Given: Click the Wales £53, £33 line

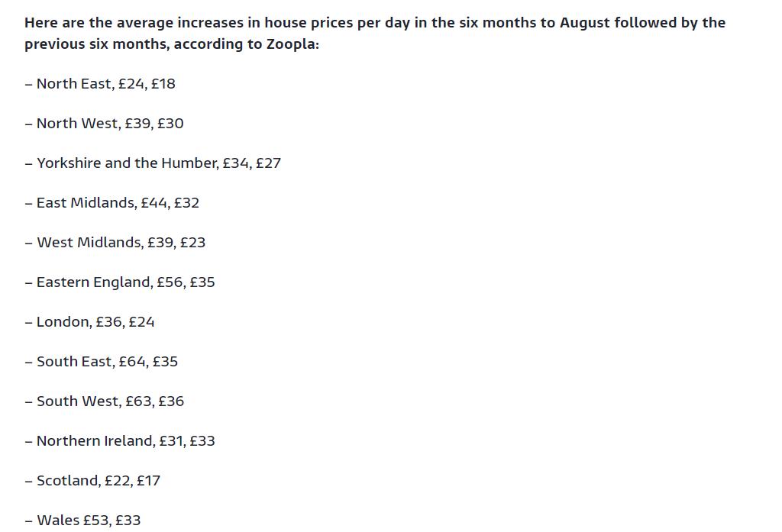Looking at the screenshot, I should (82, 521).
